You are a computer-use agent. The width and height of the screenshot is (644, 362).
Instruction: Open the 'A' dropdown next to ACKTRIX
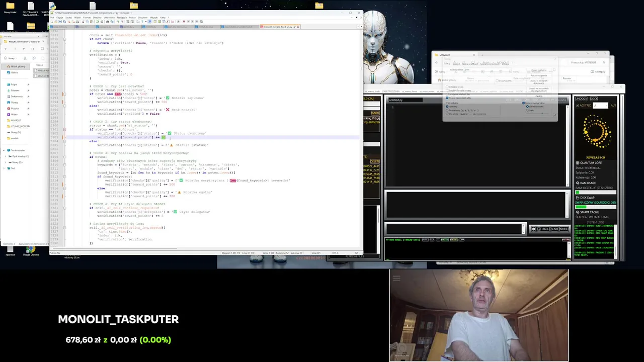pos(600,106)
